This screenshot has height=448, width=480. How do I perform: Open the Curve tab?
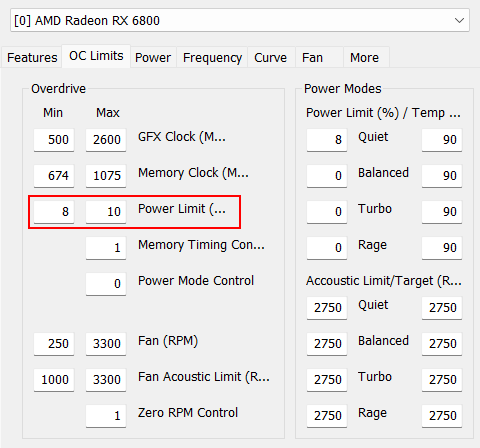pyautogui.click(x=271, y=58)
